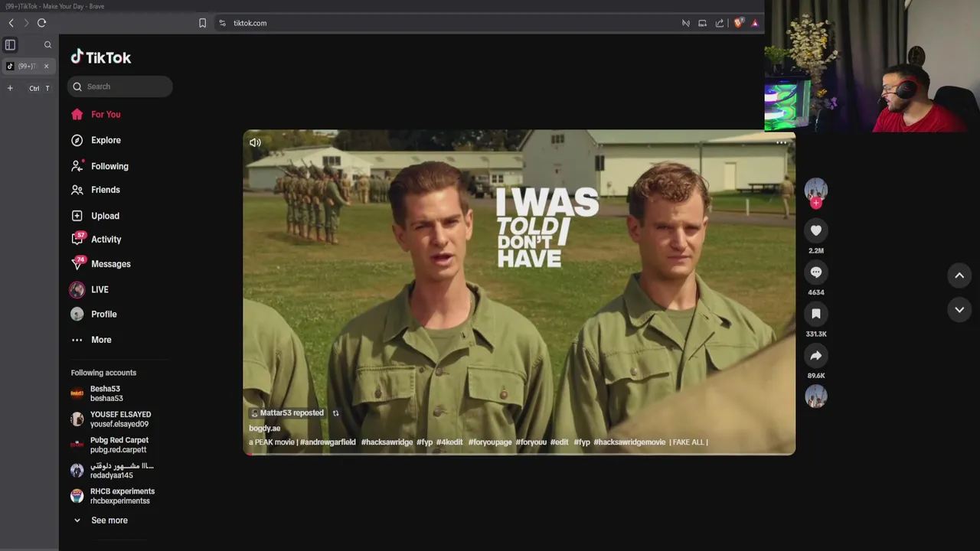Viewport: 980px width, 551px height.
Task: Open the #4kedit hashtag
Action: [x=449, y=442]
